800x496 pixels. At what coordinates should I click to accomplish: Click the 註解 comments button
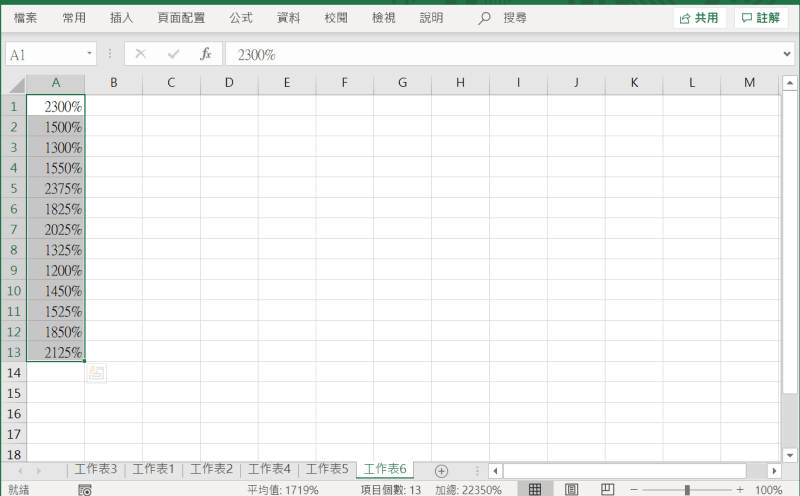[760, 18]
